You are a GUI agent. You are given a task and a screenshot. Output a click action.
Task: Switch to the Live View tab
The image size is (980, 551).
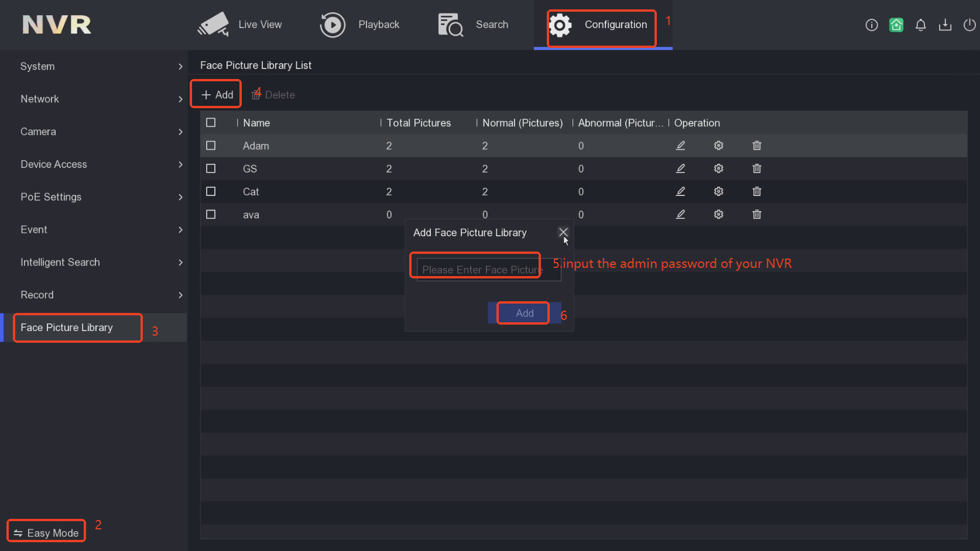pyautogui.click(x=240, y=25)
